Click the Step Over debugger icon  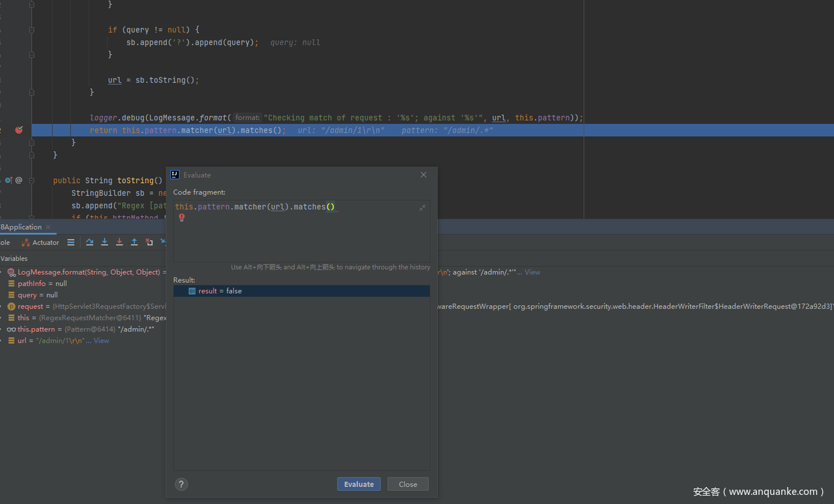click(x=89, y=242)
